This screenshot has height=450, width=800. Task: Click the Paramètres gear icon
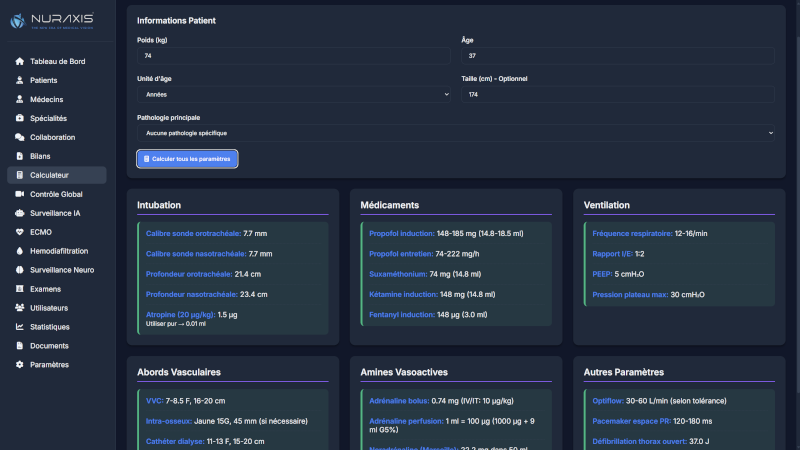[19, 365]
